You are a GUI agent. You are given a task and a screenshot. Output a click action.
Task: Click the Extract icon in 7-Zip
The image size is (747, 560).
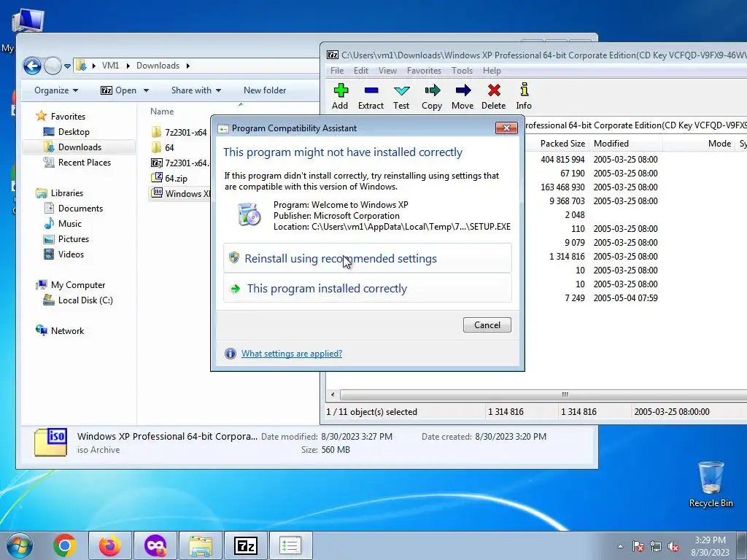coord(371,97)
